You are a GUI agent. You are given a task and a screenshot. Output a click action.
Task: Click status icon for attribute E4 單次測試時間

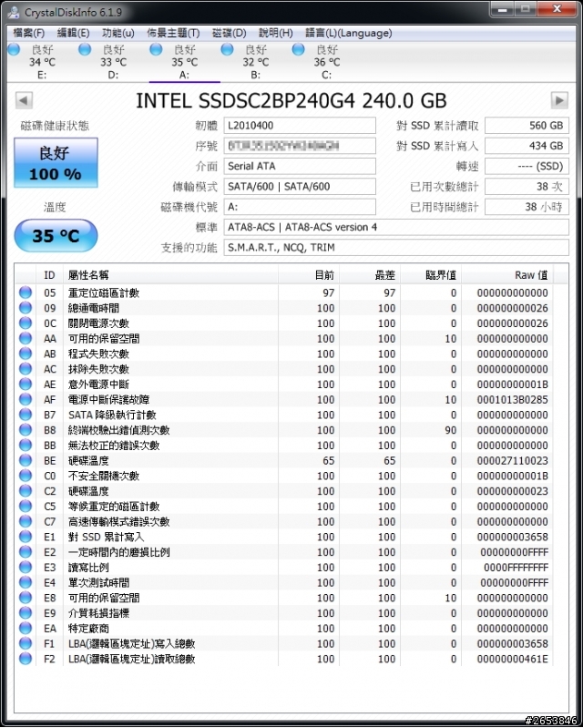26,582
